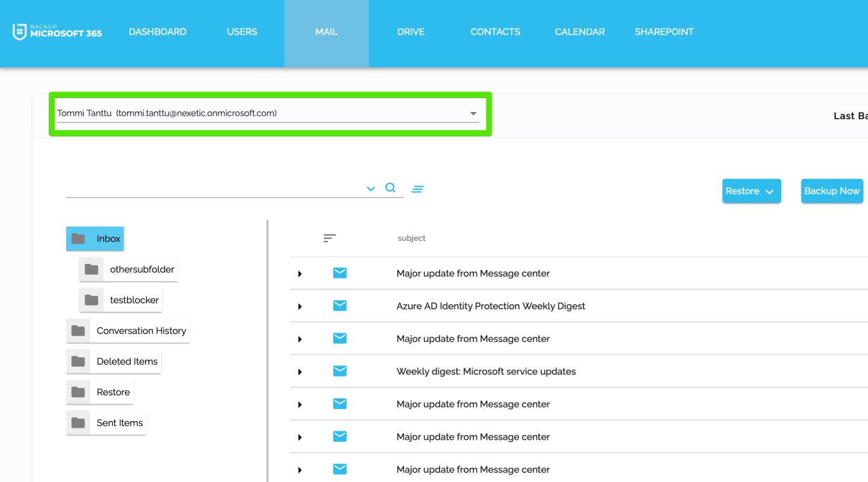Open the Deleted Items folder
Image resolution: width=868 pixels, height=482 pixels.
(x=113, y=361)
